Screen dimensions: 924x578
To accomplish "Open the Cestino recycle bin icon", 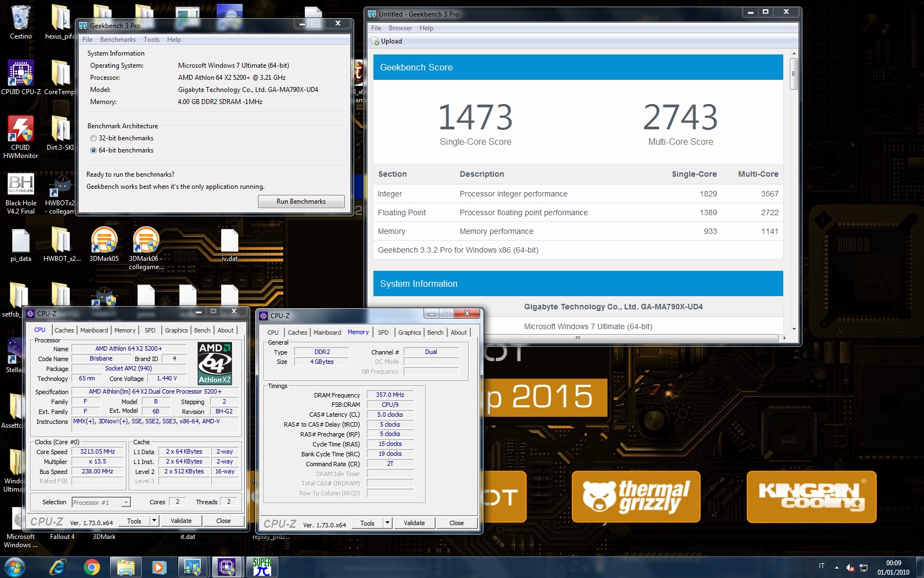I will point(20,22).
